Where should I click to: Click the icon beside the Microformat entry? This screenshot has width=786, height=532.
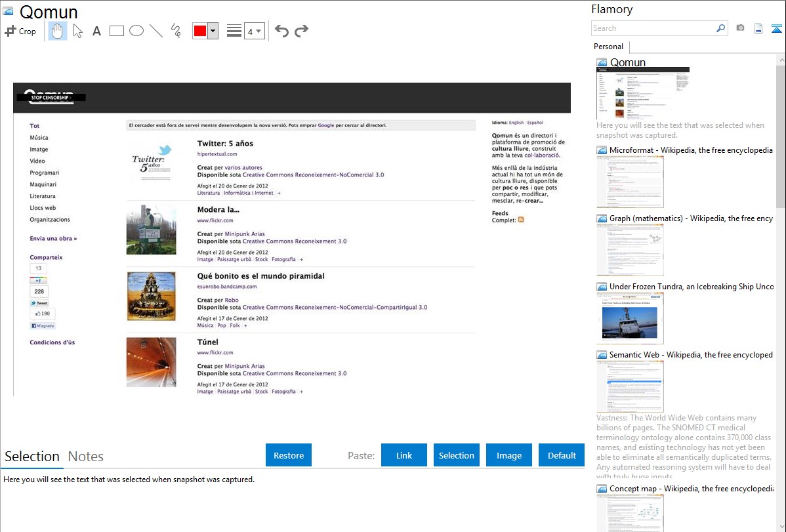(602, 150)
